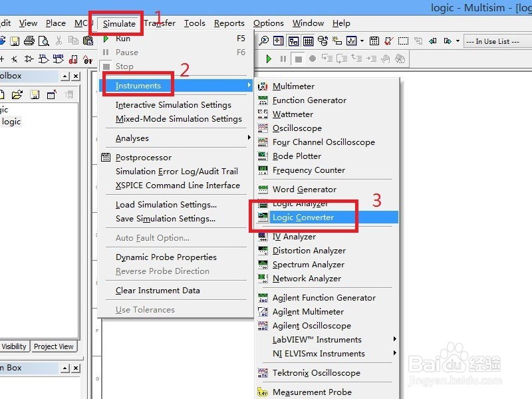Open the Postprocessor toolbar icon
The image size is (532, 399).
374,41
